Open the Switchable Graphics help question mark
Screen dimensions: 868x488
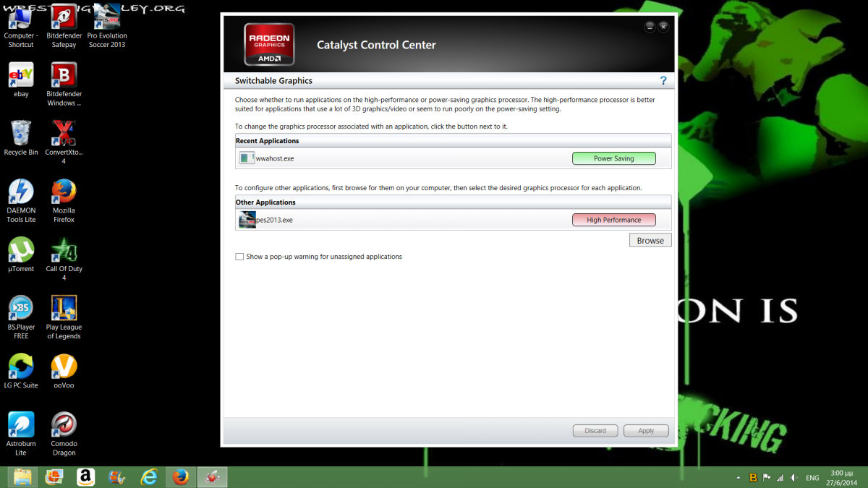pyautogui.click(x=663, y=81)
